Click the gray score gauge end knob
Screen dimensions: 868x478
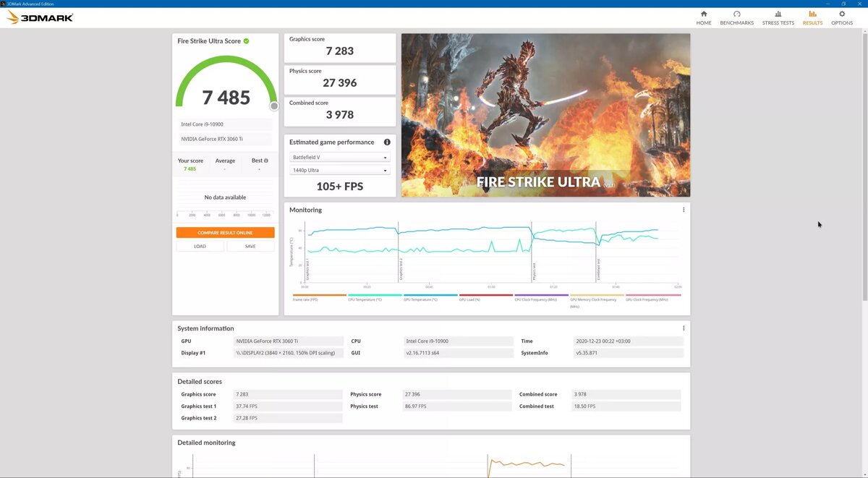tap(274, 106)
